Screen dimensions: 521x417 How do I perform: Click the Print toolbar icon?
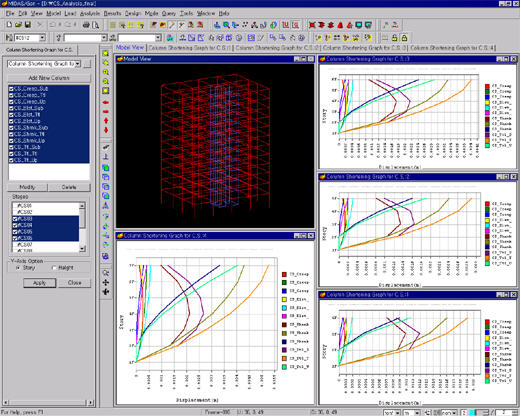(86, 25)
